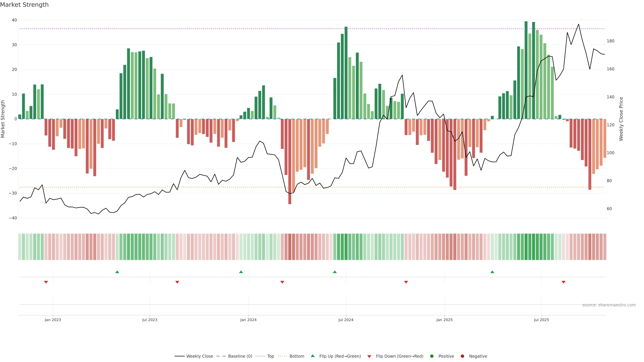Click the green flip-up marker between Jan 2025 and Jul 2025
Image resolution: width=644 pixels, height=362 pixels.
492,272
